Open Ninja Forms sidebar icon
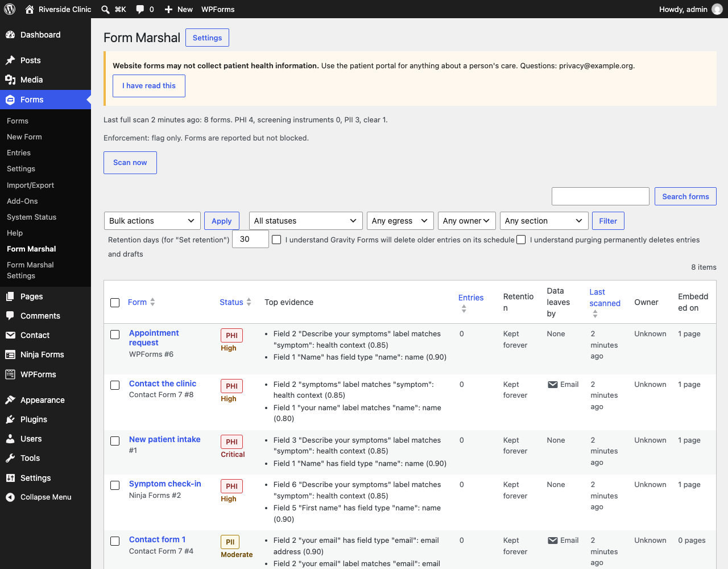Viewport: 728px width, 569px height. [10, 354]
